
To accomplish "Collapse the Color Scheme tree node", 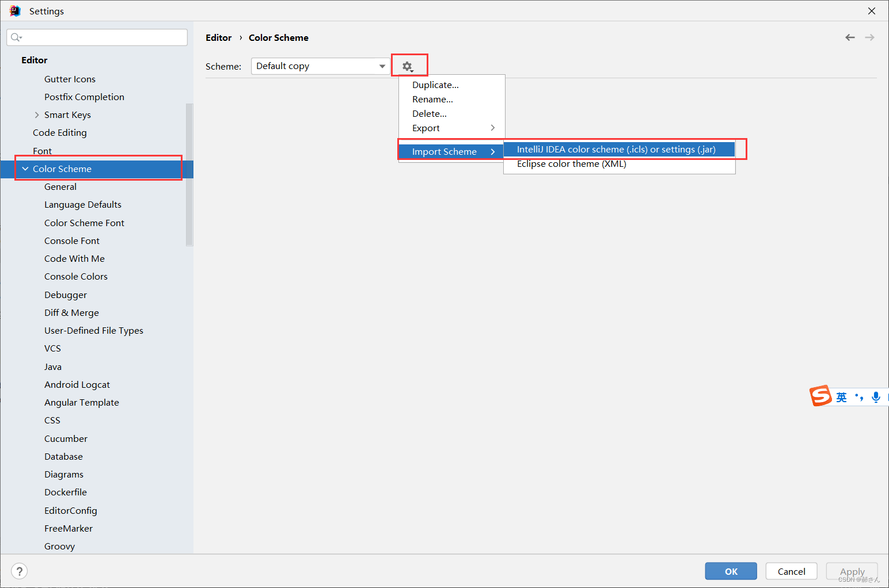I will pos(25,169).
